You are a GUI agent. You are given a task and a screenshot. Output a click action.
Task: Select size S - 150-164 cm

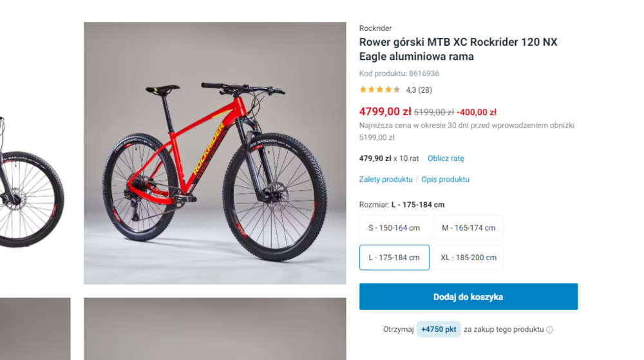click(x=394, y=228)
